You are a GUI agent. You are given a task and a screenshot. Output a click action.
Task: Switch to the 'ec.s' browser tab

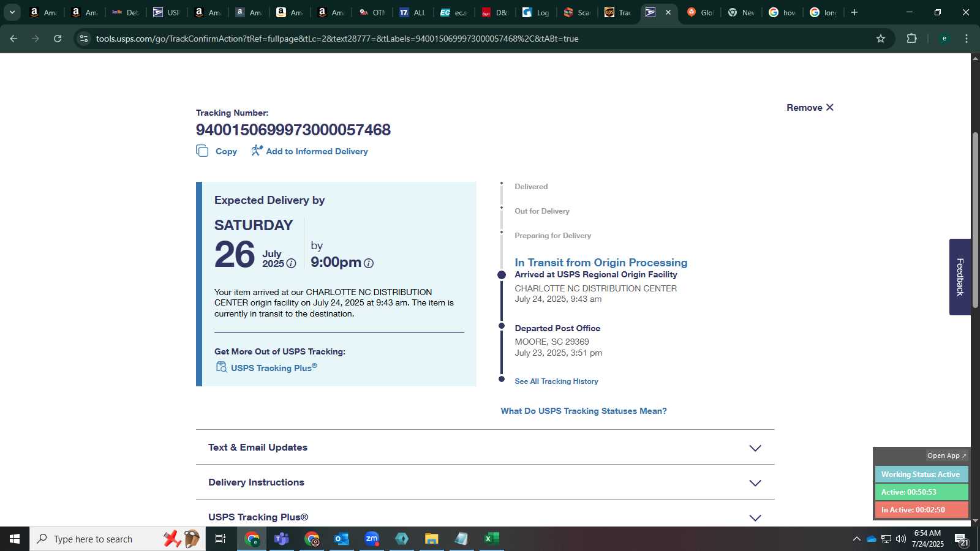(454, 12)
